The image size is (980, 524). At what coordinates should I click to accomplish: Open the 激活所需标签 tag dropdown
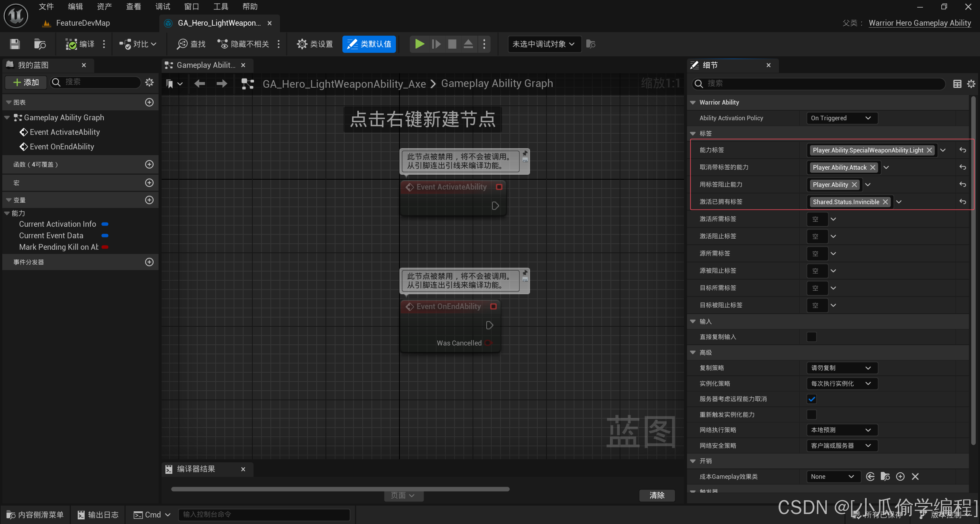tap(833, 219)
